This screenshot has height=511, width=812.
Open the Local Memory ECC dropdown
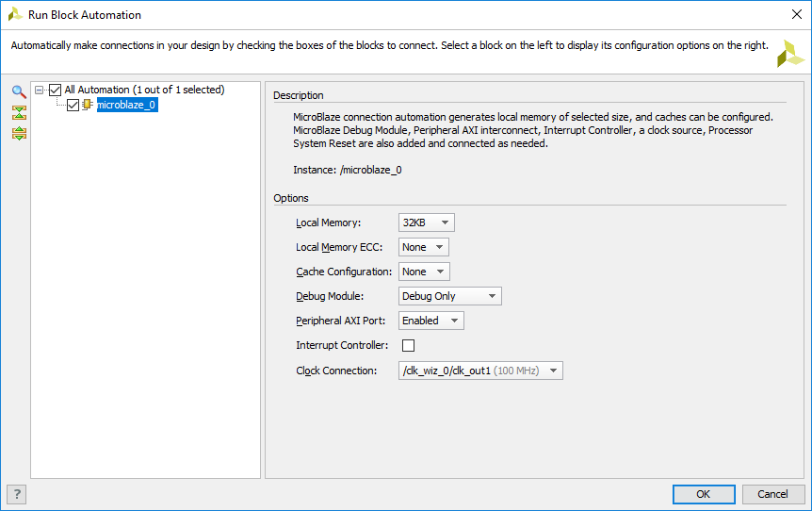coord(423,247)
